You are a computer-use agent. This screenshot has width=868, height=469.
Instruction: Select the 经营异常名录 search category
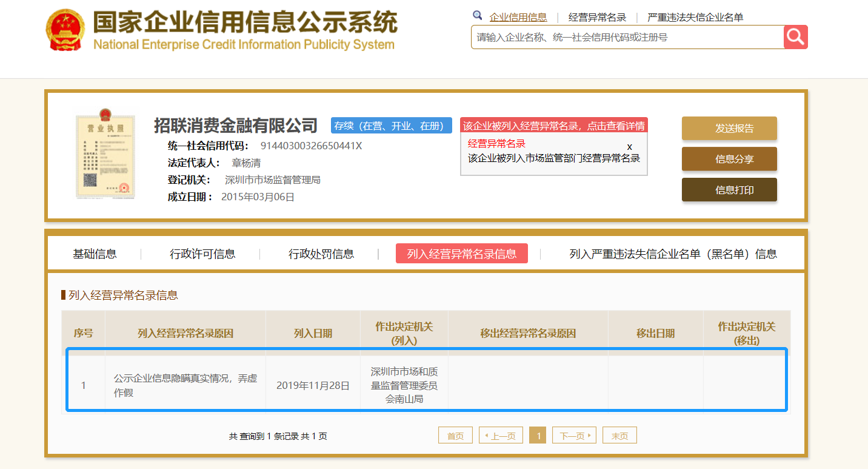(597, 17)
